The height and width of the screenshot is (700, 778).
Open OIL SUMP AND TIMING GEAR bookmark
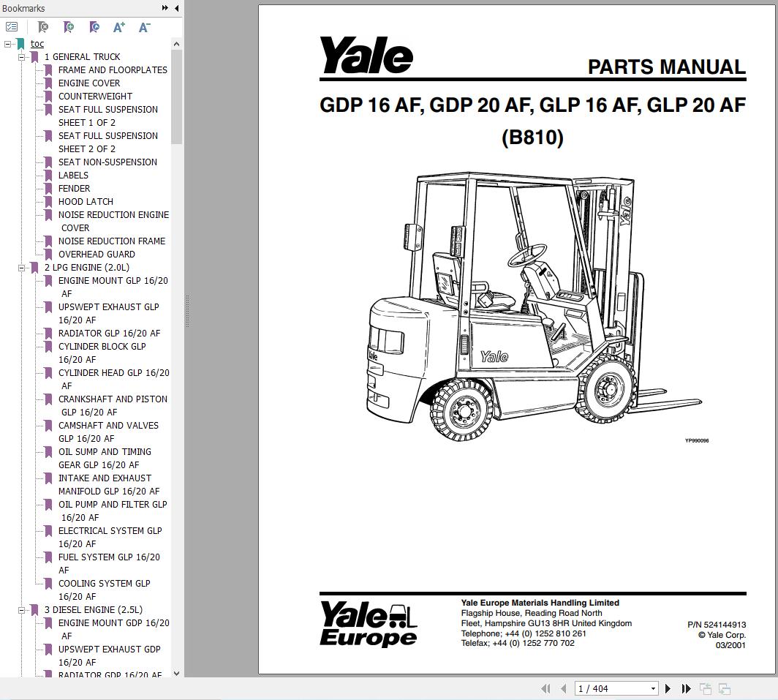coord(105,458)
